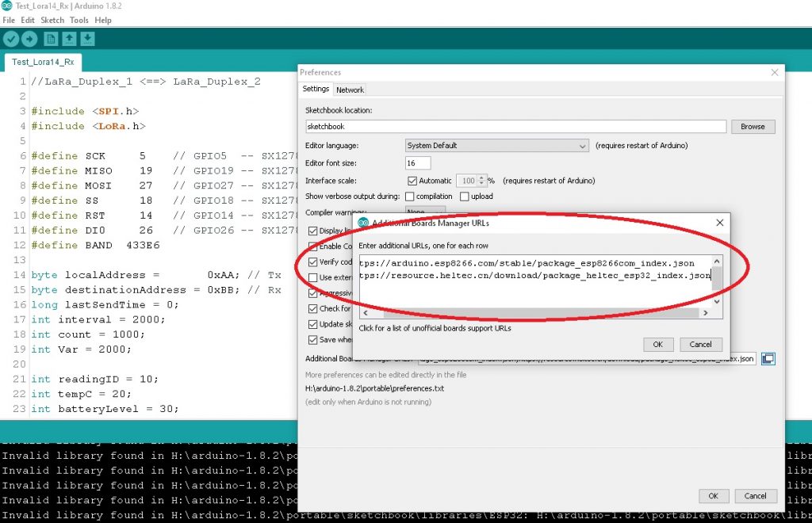Enable verbose output during upload
Screen dimensions: 812x523
click(465, 197)
